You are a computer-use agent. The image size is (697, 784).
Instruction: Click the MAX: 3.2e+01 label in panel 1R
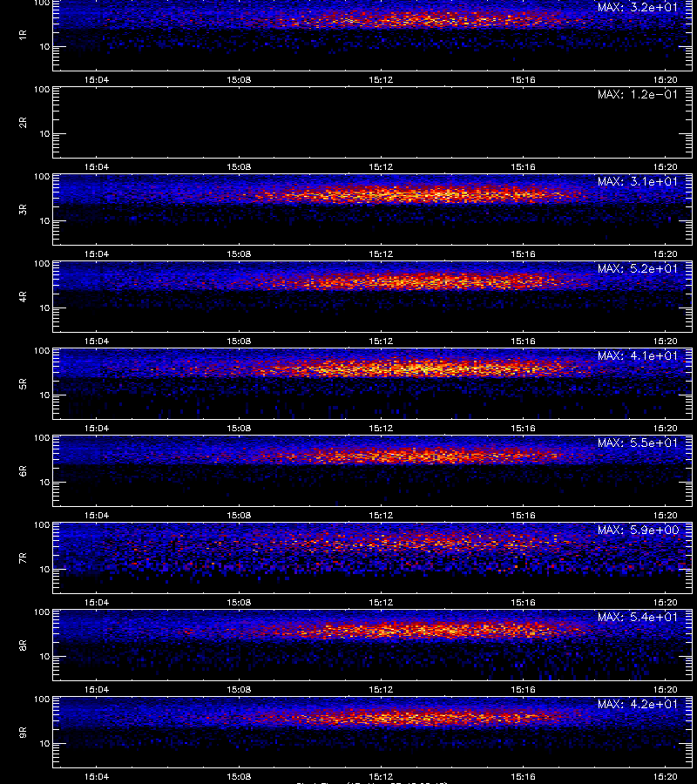pos(638,8)
